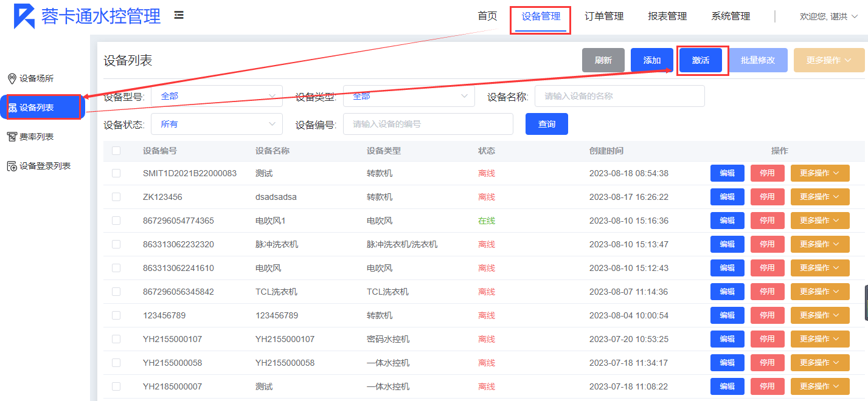Select checkbox for 电吹风1 row
Image resolution: width=868 pixels, height=401 pixels.
pos(116,221)
